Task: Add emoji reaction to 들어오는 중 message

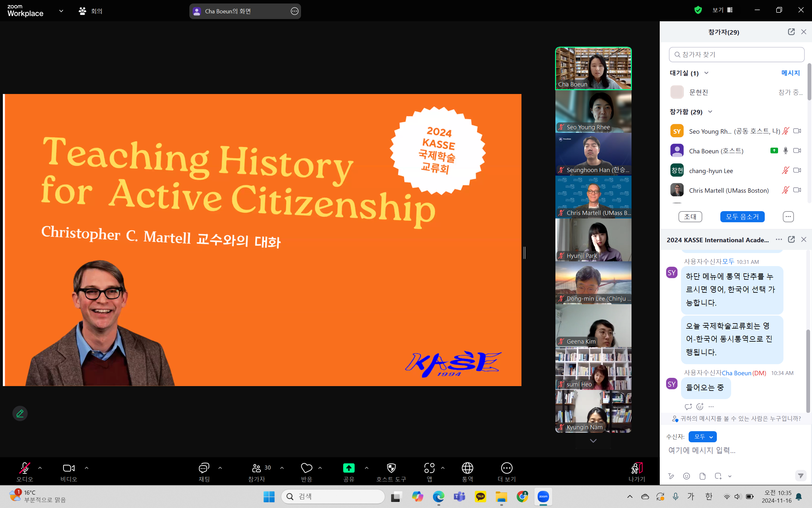Action: pos(700,406)
